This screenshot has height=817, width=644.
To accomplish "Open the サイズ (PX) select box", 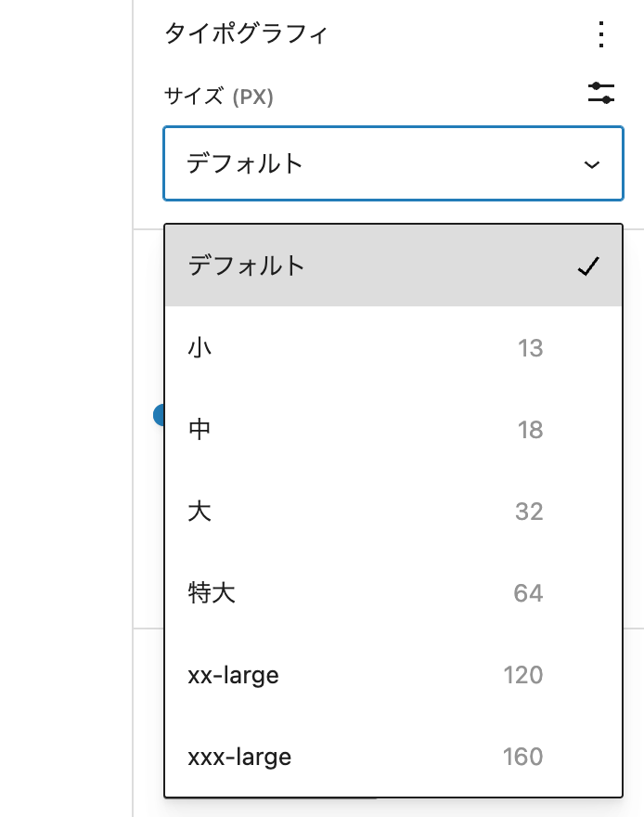I will click(393, 162).
